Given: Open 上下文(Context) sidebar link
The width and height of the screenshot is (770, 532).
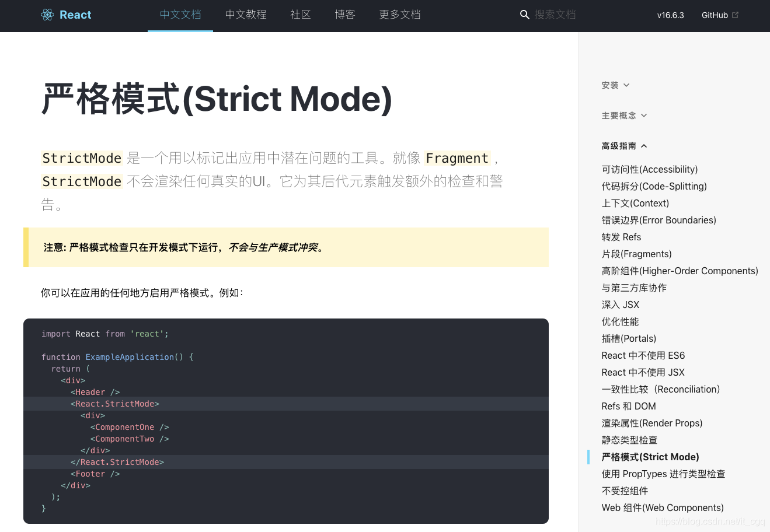Looking at the screenshot, I should 635,203.
